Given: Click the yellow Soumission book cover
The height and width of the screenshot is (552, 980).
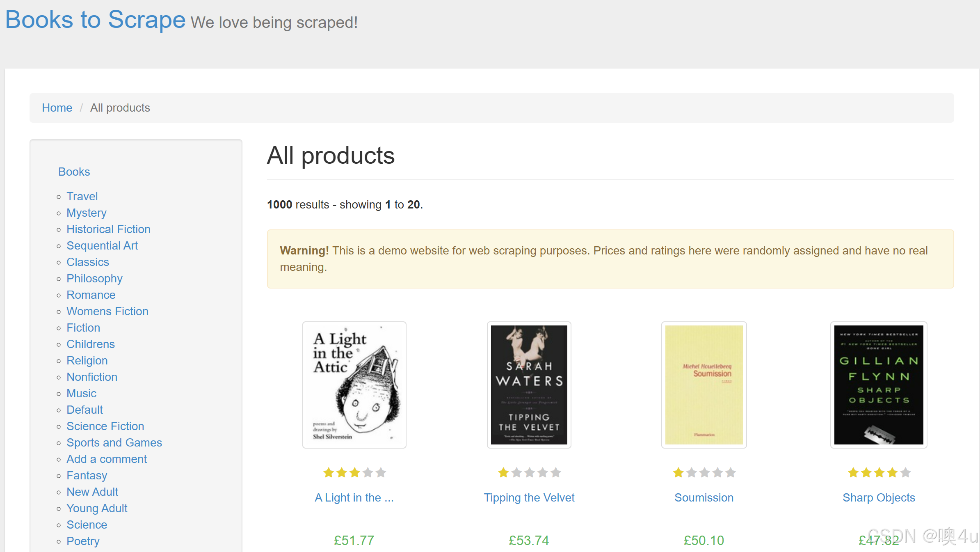Looking at the screenshot, I should point(704,385).
